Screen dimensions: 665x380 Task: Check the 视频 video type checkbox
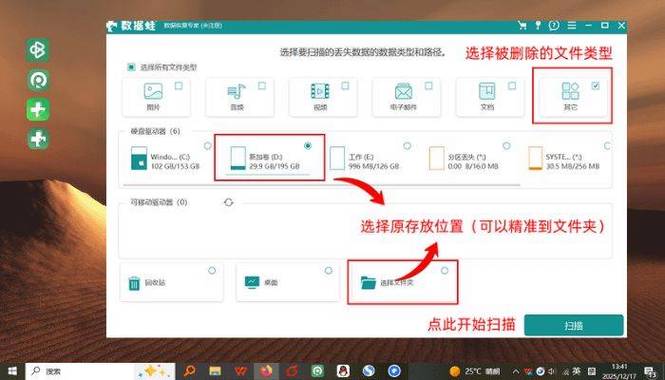345,86
